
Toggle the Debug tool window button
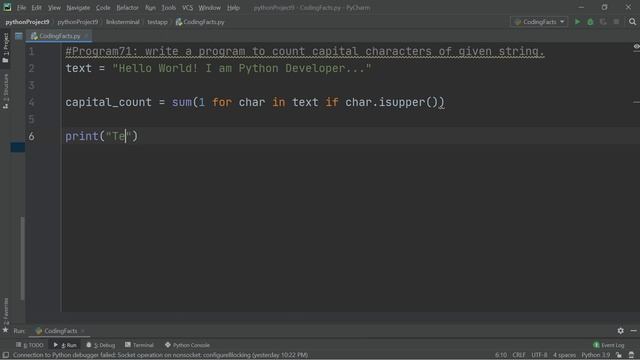[100, 345]
